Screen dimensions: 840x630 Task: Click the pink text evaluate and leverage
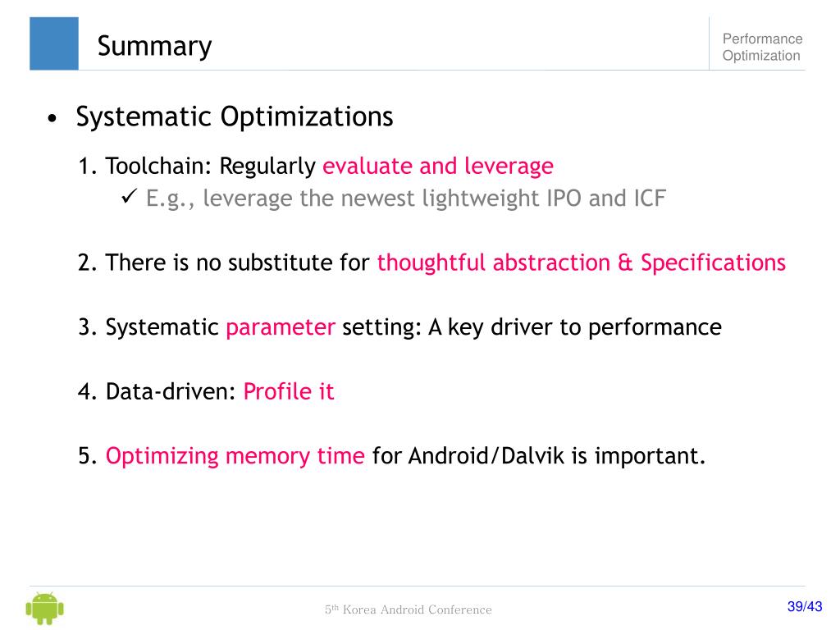pyautogui.click(x=438, y=166)
